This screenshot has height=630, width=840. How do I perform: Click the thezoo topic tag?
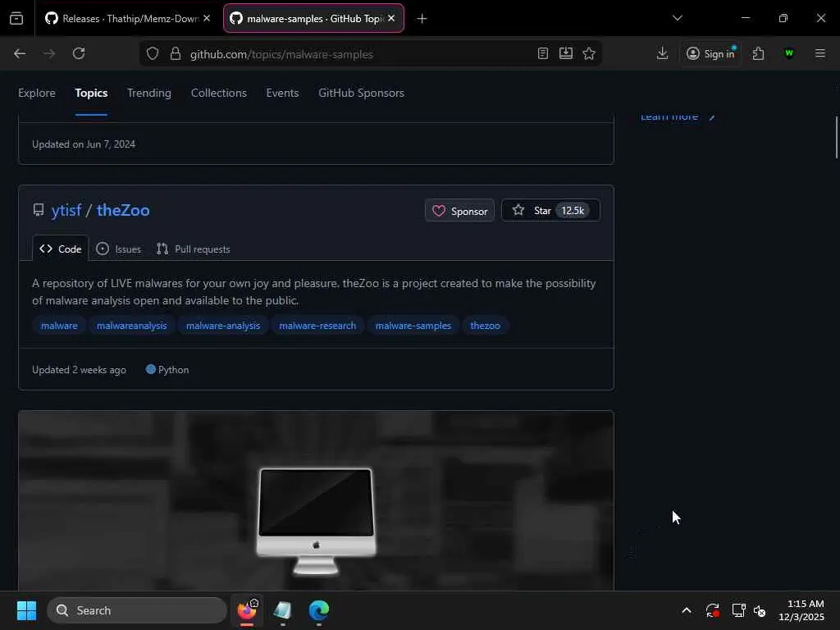pos(486,325)
